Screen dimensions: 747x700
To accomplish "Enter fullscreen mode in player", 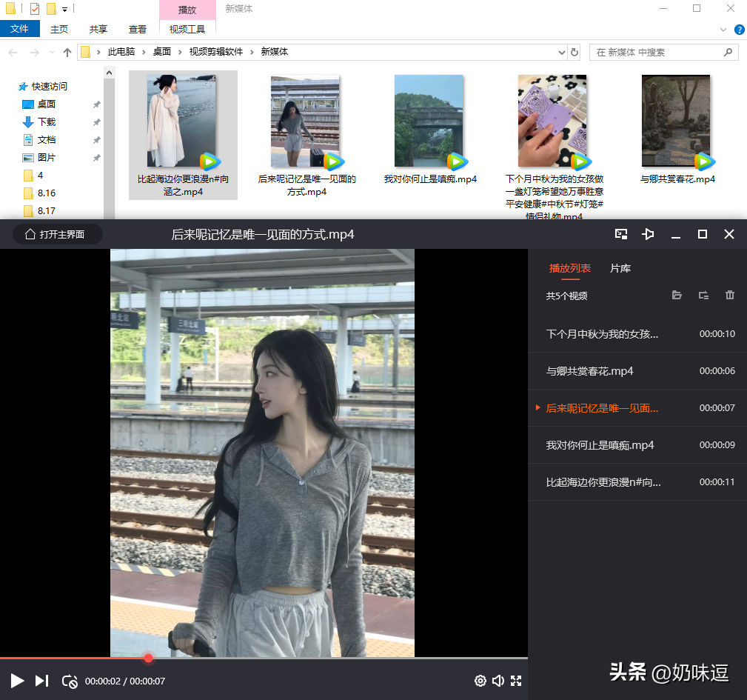I will click(516, 681).
